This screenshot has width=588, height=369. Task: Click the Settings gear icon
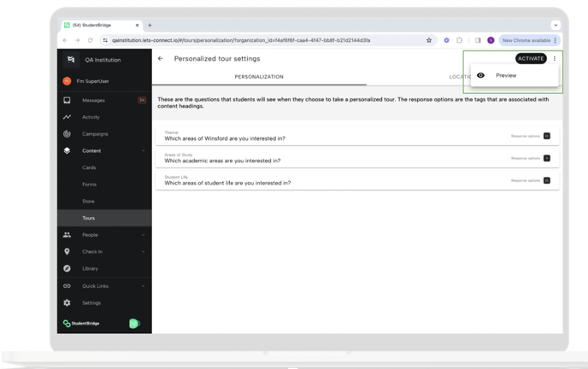[67, 302]
